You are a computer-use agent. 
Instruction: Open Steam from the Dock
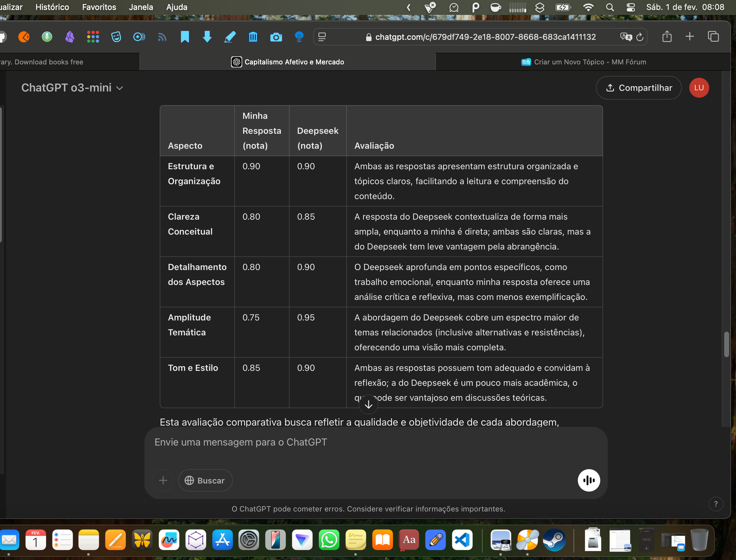(x=554, y=540)
